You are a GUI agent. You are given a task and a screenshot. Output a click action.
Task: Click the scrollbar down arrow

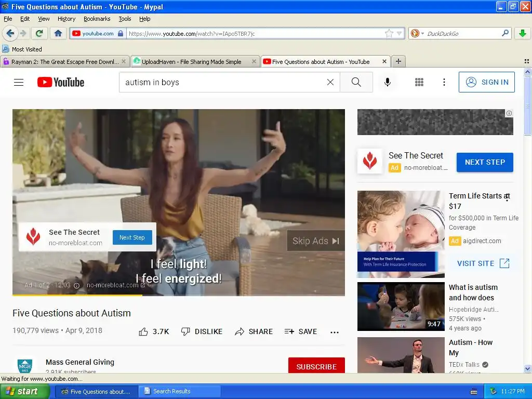click(x=527, y=368)
